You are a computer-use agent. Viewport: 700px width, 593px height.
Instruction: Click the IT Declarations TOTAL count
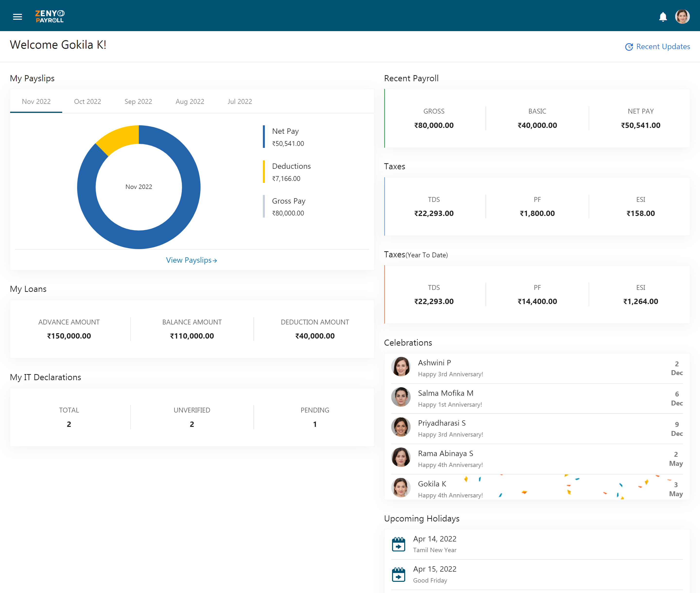(x=69, y=424)
